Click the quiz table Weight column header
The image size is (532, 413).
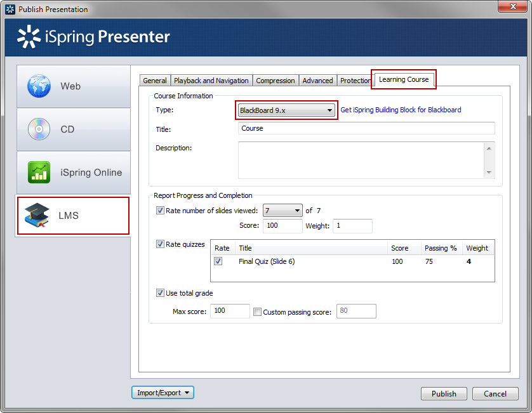477,248
